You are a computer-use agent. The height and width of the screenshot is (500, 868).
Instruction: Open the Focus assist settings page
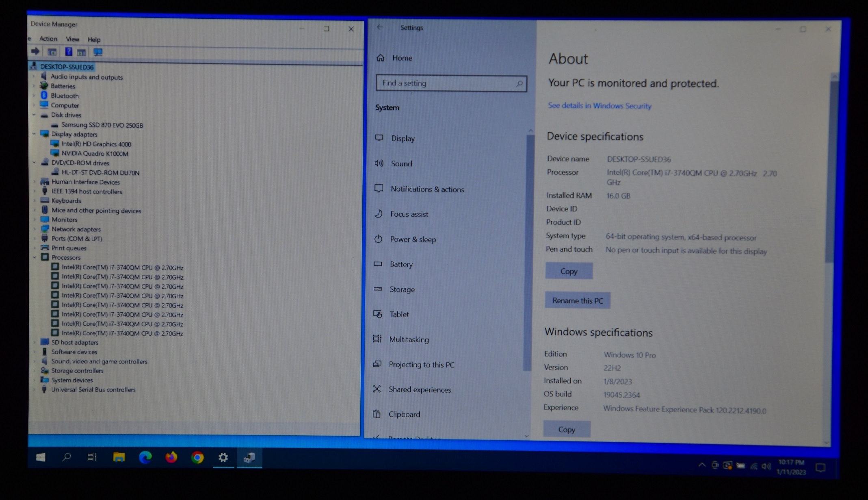pos(409,214)
